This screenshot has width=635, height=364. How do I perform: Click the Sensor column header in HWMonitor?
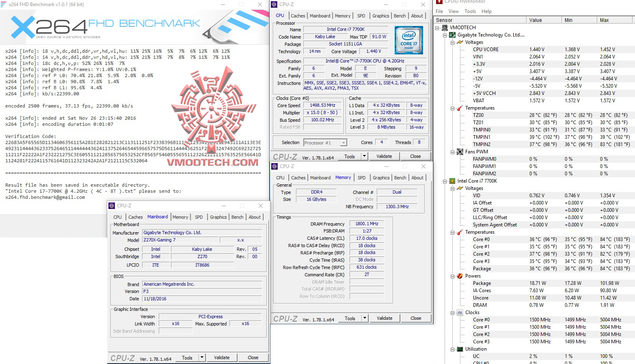tap(480, 20)
